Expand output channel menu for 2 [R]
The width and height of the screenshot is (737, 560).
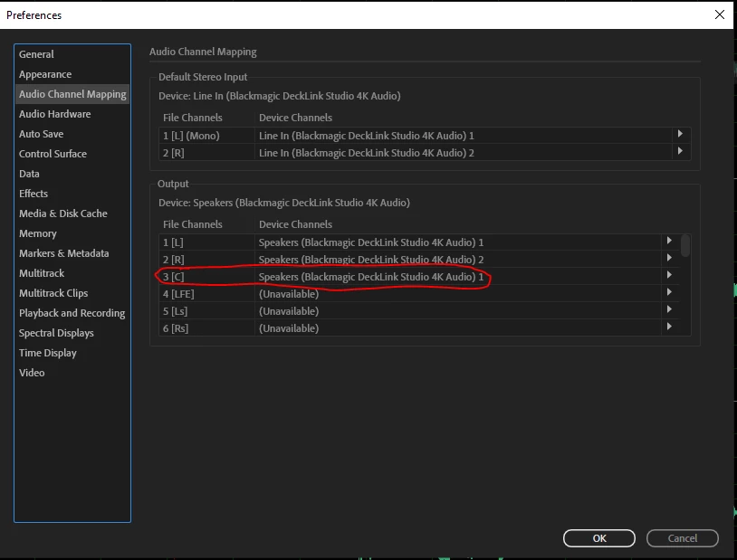tap(669, 258)
